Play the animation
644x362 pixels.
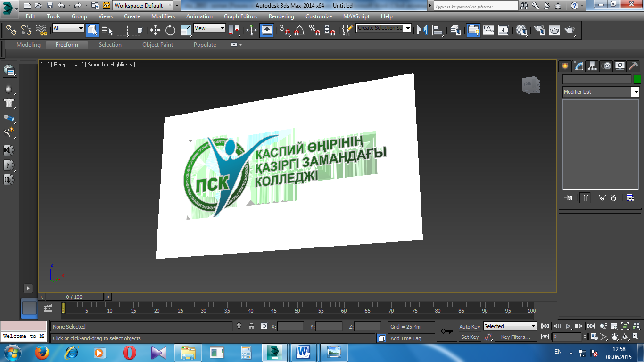(568, 326)
